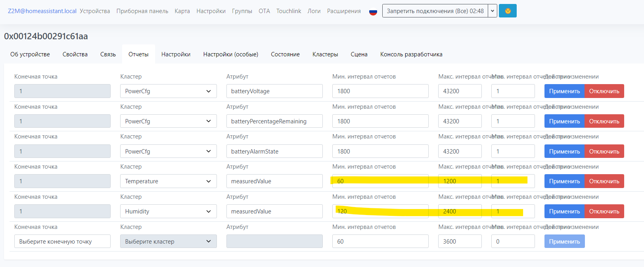Open cluster dropdown in batteryPercentageRemaining row
The image size is (644, 267).
click(169, 121)
